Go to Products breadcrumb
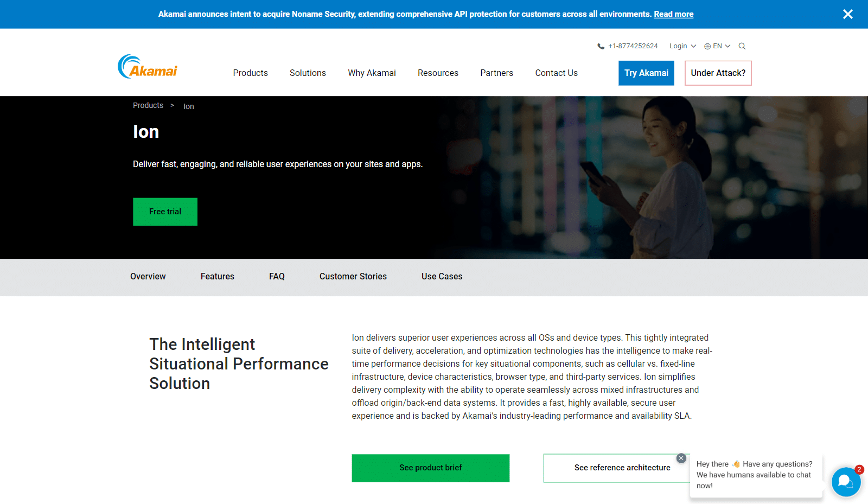The image size is (868, 504). tap(148, 105)
